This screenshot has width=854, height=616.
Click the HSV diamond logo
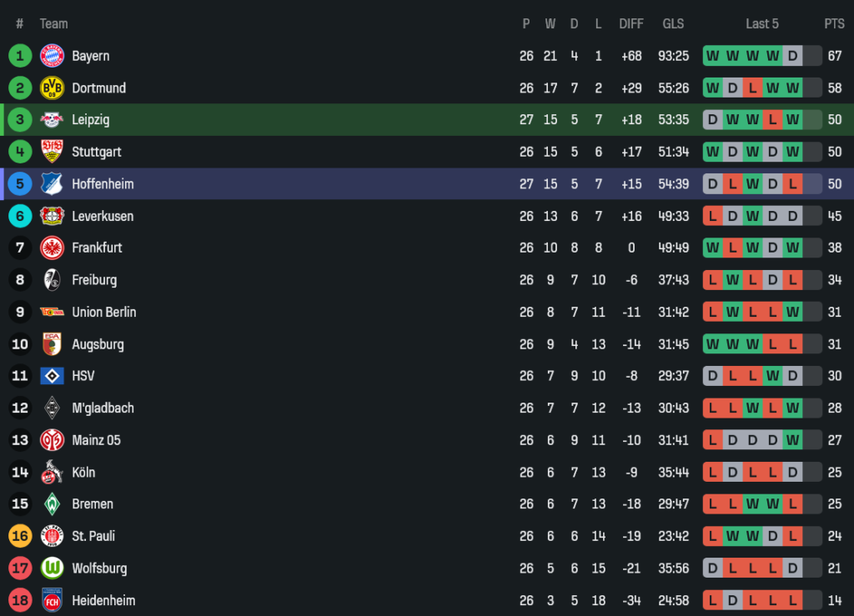[52, 376]
